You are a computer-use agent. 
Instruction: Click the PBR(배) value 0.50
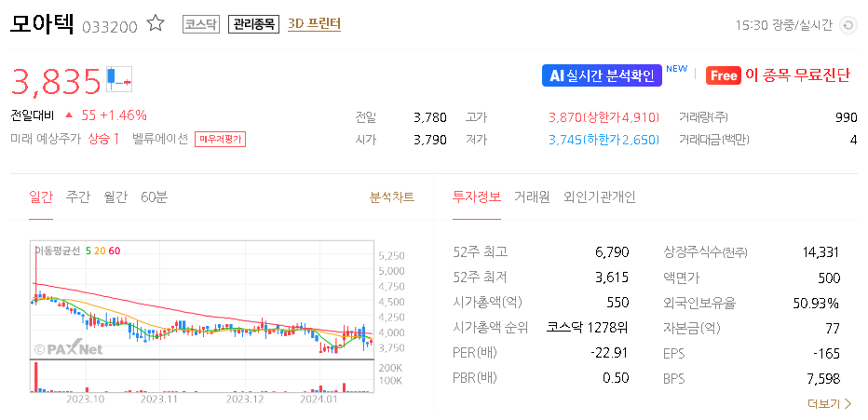[616, 378]
